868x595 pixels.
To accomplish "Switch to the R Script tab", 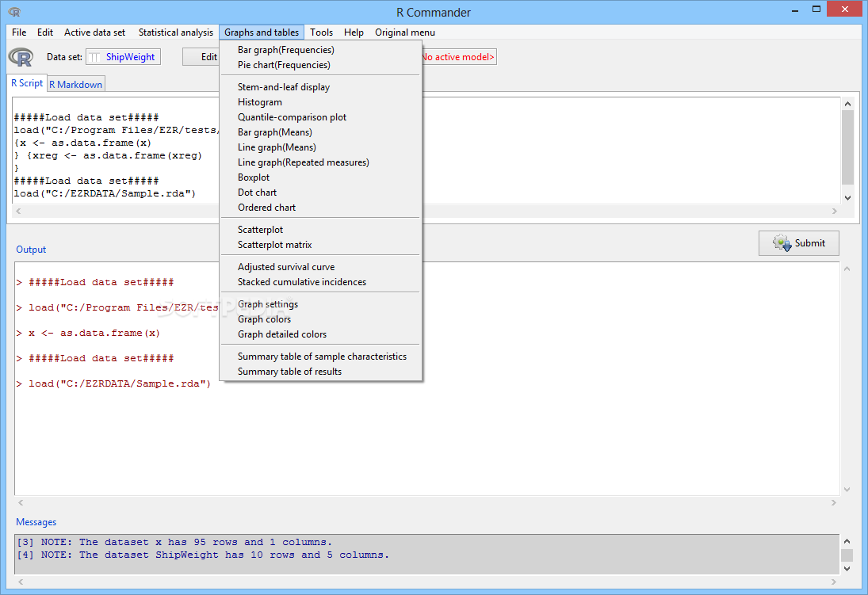I will click(27, 83).
